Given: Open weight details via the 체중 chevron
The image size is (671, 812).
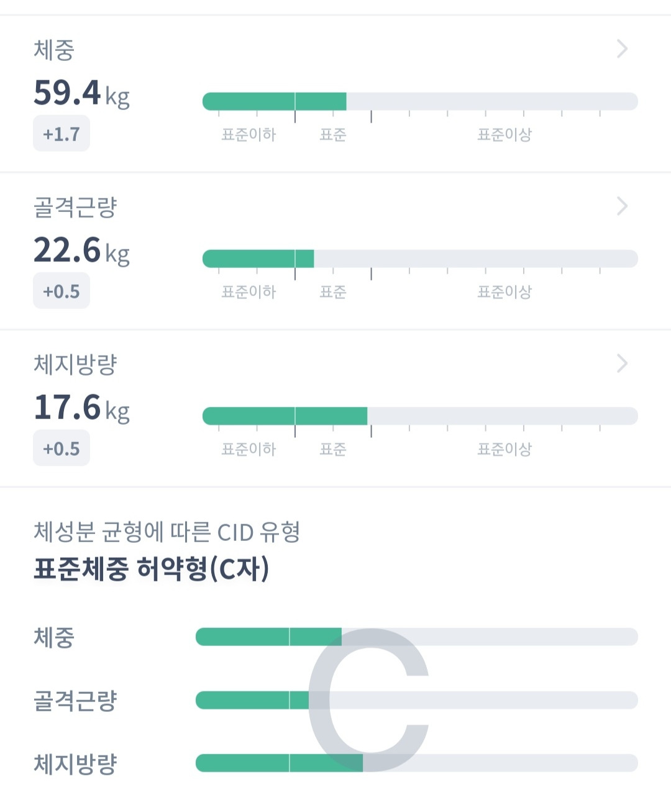Looking at the screenshot, I should click(x=622, y=48).
